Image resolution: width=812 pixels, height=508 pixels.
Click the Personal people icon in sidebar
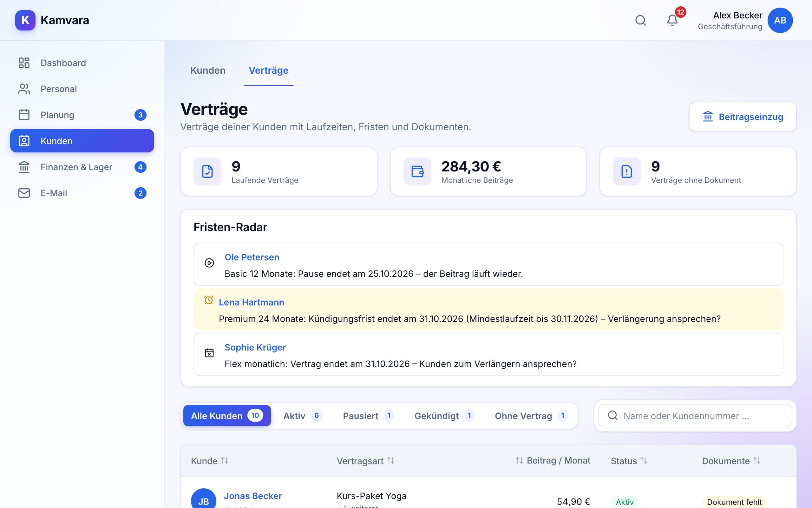point(24,89)
